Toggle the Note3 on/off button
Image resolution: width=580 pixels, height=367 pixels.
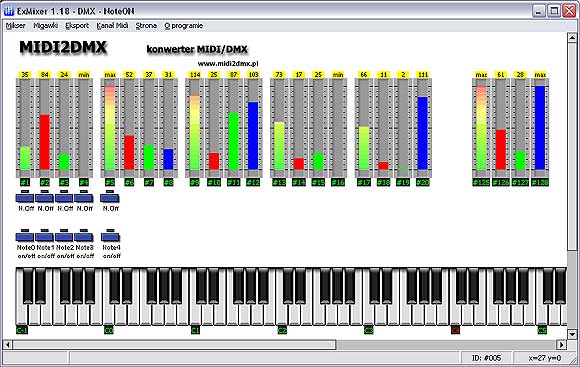(x=84, y=237)
